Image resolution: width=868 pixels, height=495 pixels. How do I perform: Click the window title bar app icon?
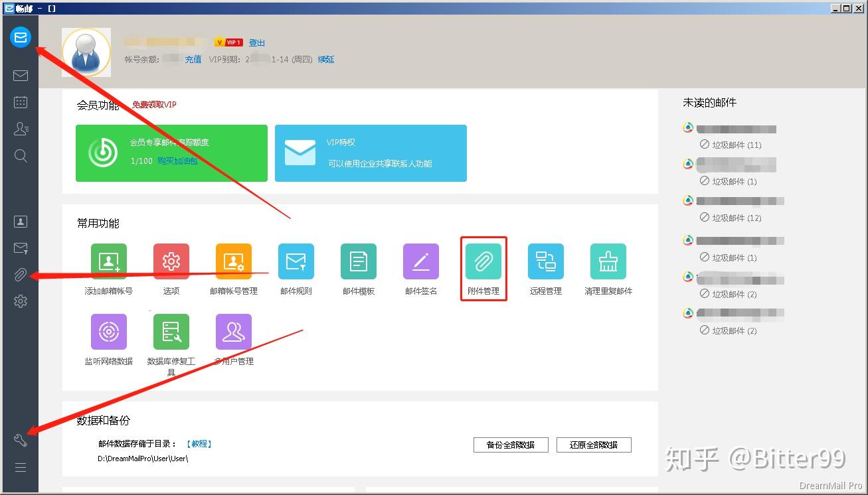click(x=9, y=8)
